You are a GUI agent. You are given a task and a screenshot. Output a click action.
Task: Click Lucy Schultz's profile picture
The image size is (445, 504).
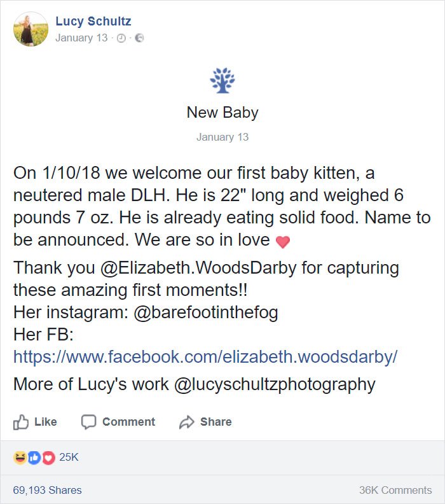[x=30, y=29]
